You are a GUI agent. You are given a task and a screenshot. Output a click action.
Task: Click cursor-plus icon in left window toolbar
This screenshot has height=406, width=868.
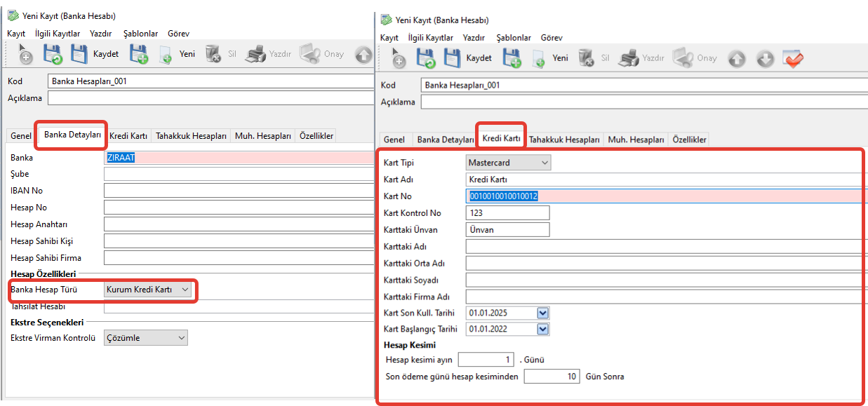(24, 55)
